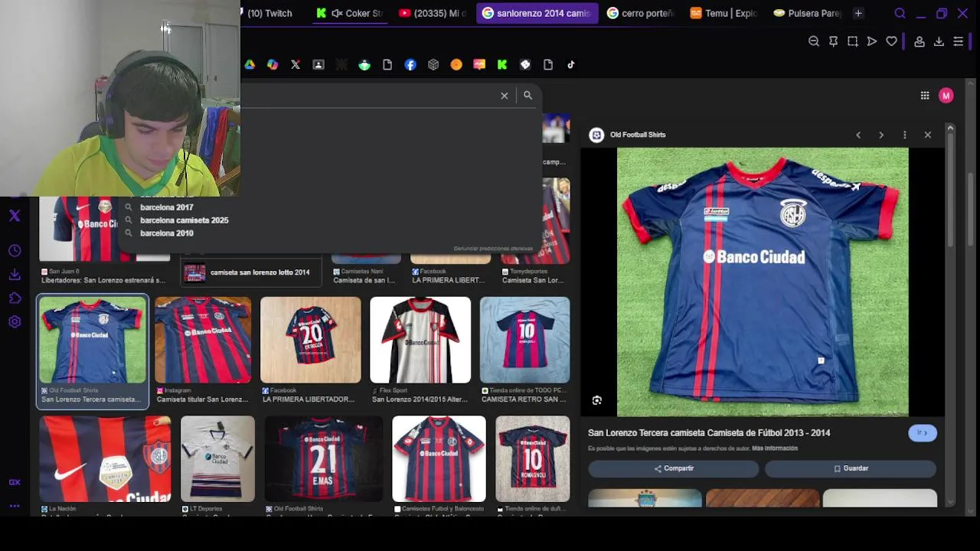The image size is (980, 551).
Task: Switch to the Pulsera Pareja tab
Action: pyautogui.click(x=806, y=13)
